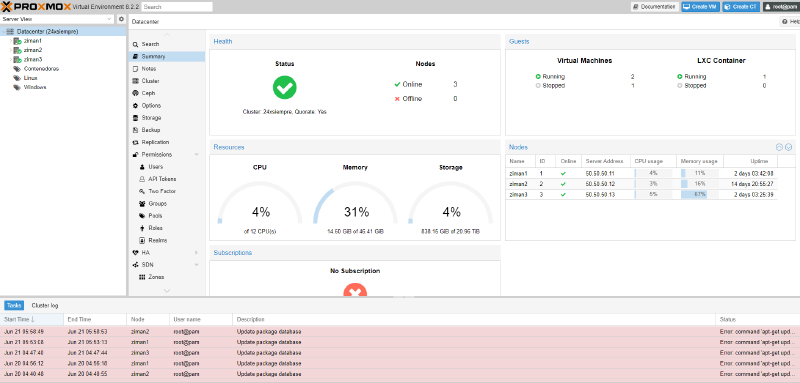Expand the HA submenu
800x383 pixels.
(197, 252)
